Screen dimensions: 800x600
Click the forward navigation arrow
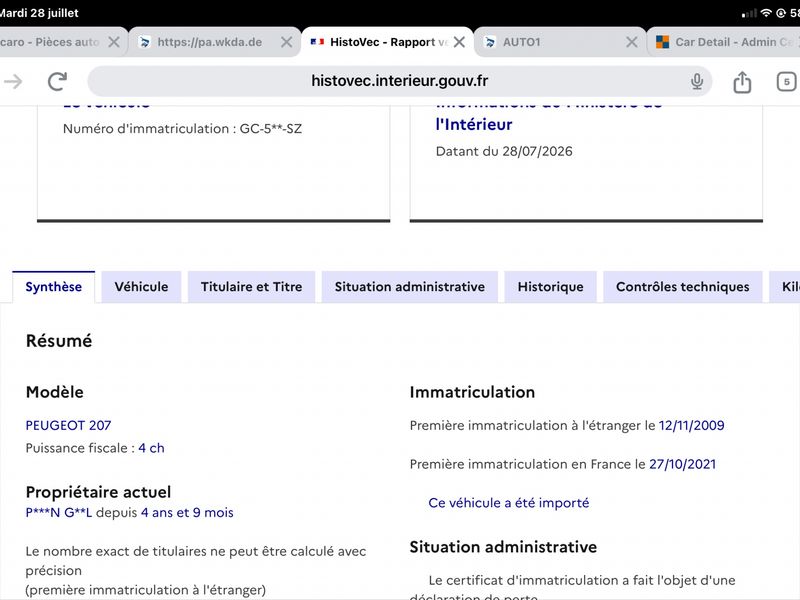click(13, 81)
